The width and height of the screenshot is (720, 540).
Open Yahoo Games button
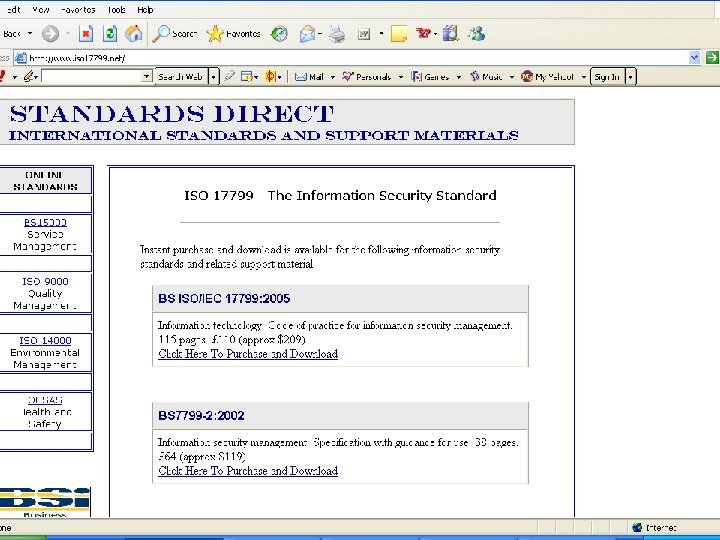click(x=430, y=77)
